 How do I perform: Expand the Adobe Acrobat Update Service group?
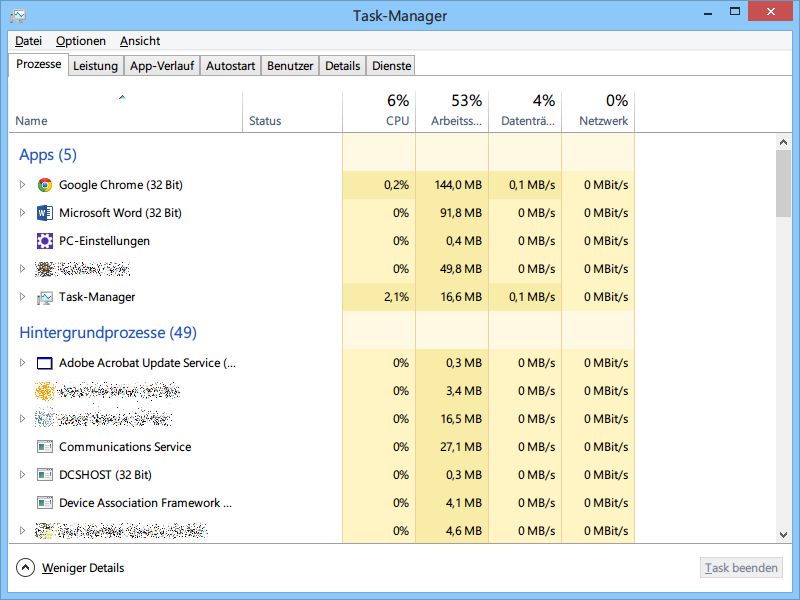pyautogui.click(x=22, y=362)
